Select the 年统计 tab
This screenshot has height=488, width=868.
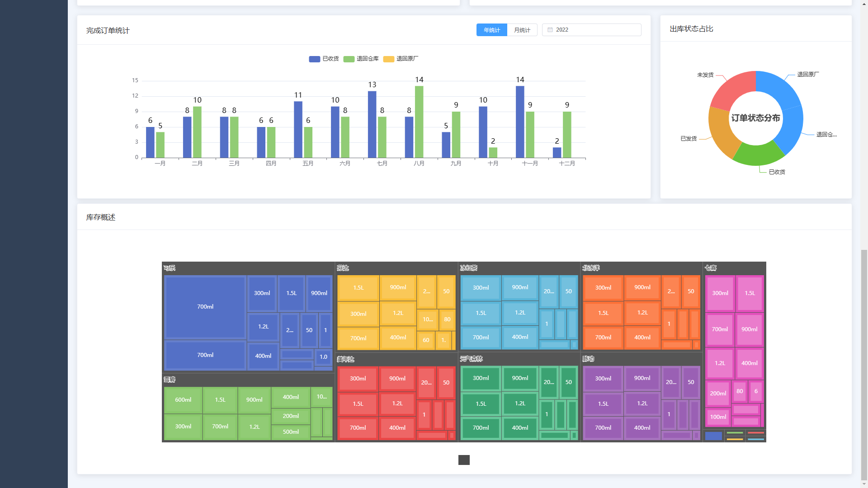(x=491, y=29)
